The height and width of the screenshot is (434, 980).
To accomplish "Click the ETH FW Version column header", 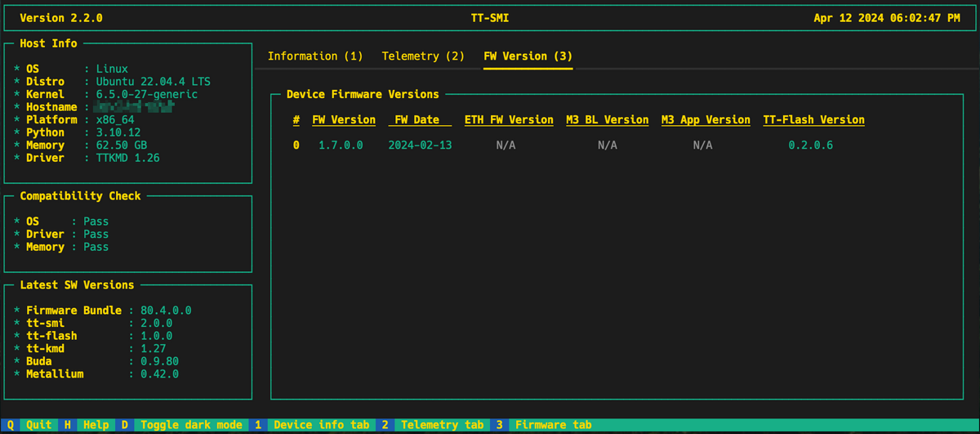I will pyautogui.click(x=509, y=120).
